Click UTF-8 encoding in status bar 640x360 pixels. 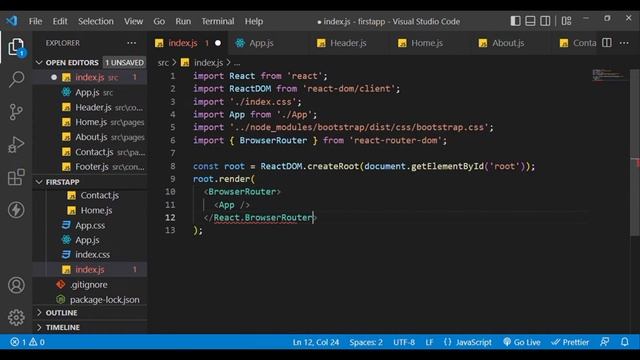pos(404,342)
